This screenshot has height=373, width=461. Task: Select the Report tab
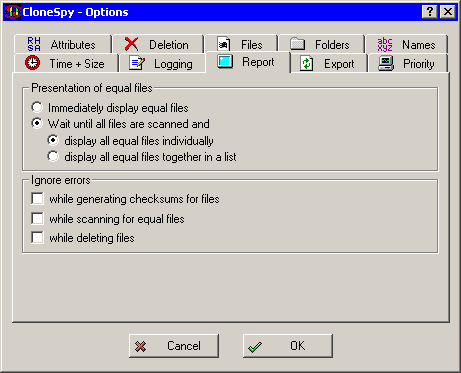pyautogui.click(x=248, y=62)
